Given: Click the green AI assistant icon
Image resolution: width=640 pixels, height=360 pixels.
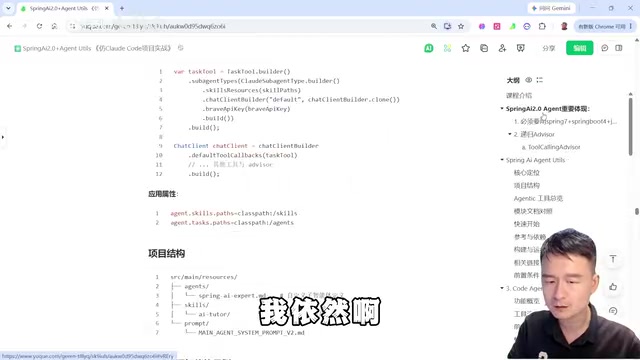Looking at the screenshot, I should pos(429,48).
